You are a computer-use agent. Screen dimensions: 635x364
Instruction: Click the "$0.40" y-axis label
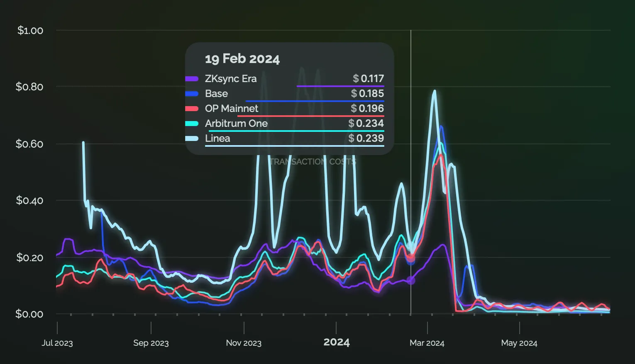29,201
